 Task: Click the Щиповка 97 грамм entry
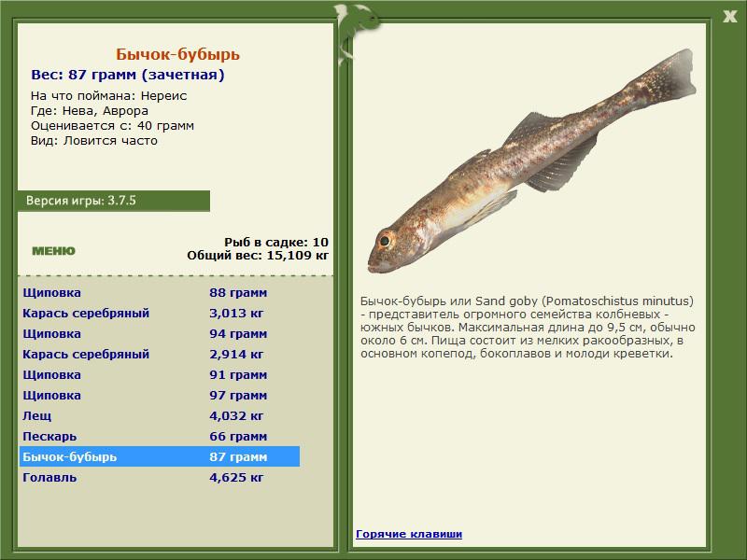click(x=159, y=396)
